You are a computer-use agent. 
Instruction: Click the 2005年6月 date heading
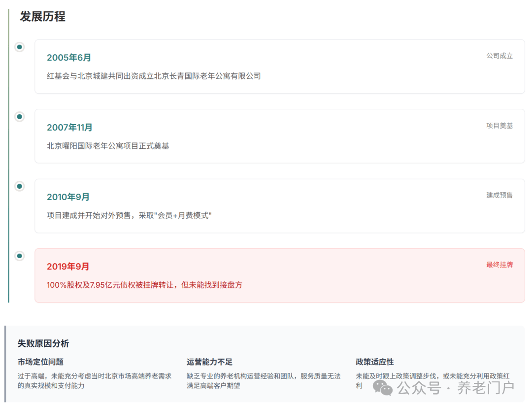[x=69, y=58]
